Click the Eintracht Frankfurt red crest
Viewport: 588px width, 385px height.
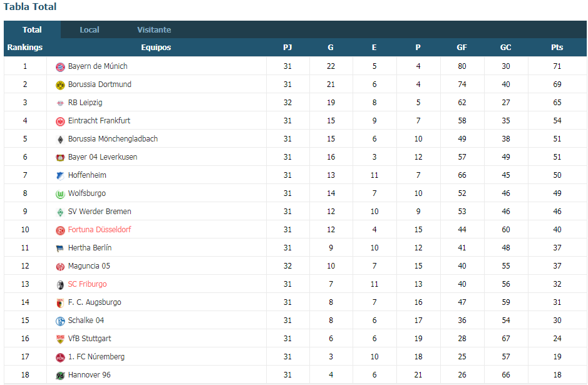tap(60, 121)
